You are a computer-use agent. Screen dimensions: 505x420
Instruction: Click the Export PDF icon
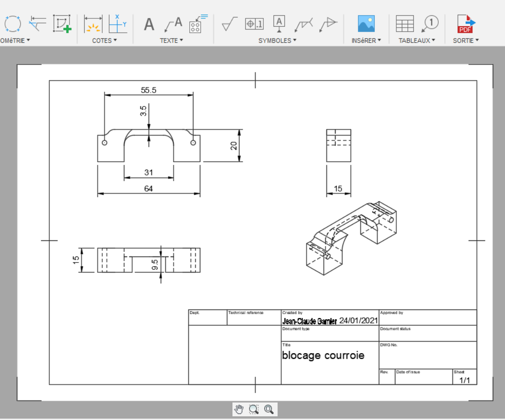[466, 24]
